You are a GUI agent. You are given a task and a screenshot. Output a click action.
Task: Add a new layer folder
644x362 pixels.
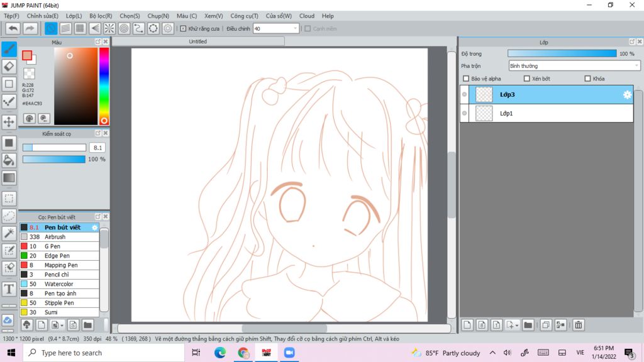tap(528, 325)
